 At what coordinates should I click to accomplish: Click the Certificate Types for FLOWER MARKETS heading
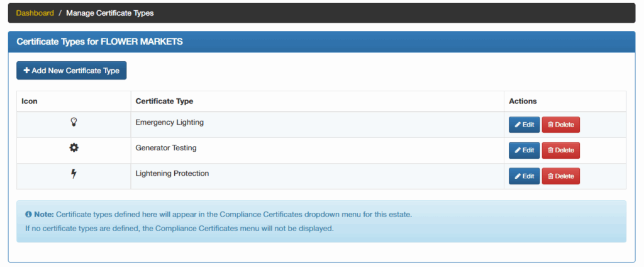pyautogui.click(x=99, y=42)
